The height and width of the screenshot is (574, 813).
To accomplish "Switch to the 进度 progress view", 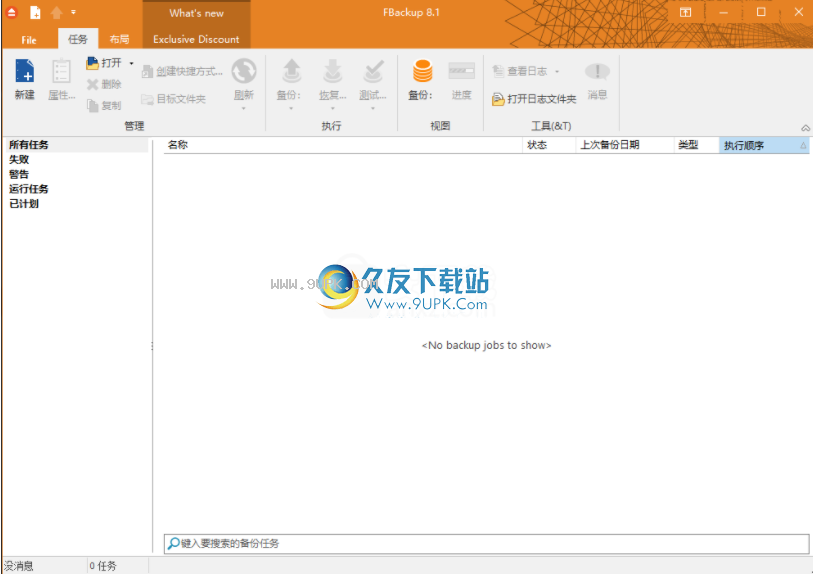I will (461, 79).
